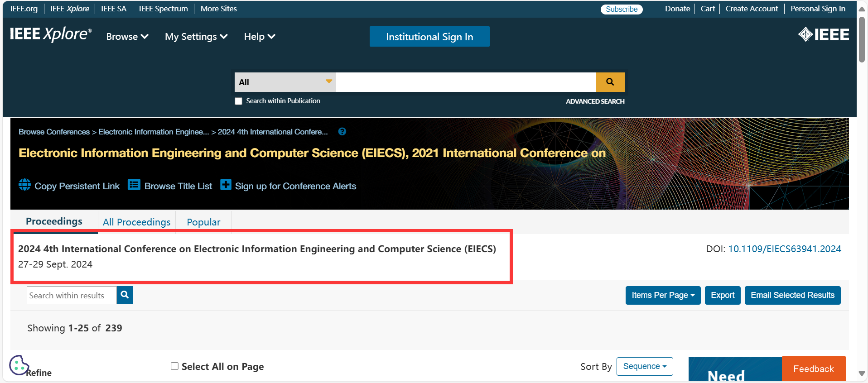Viewport: 868px width, 383px height.
Task: Click the Donate link
Action: (x=678, y=9)
